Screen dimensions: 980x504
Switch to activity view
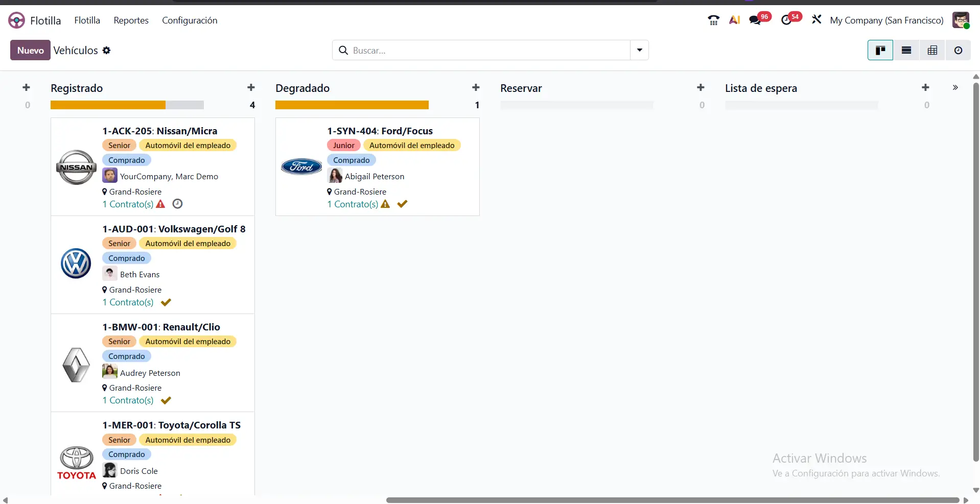958,50
